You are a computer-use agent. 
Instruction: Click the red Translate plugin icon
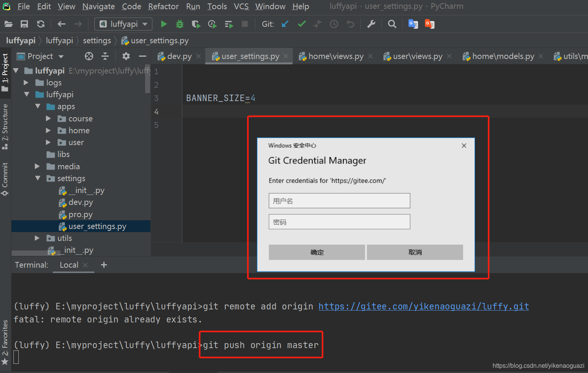coord(430,24)
